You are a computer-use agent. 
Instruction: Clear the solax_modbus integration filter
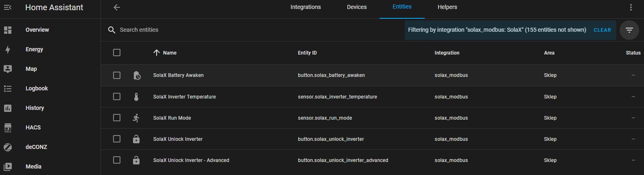(602, 30)
